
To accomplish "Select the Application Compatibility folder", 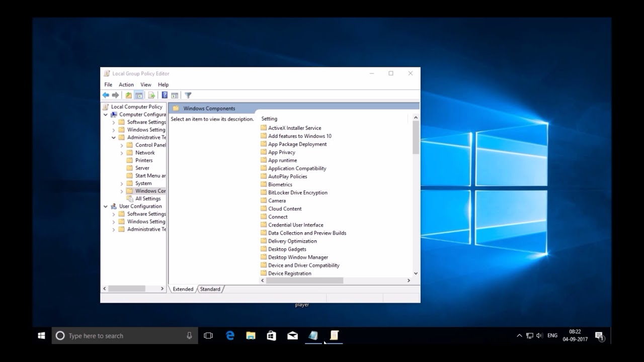I will coord(297,168).
